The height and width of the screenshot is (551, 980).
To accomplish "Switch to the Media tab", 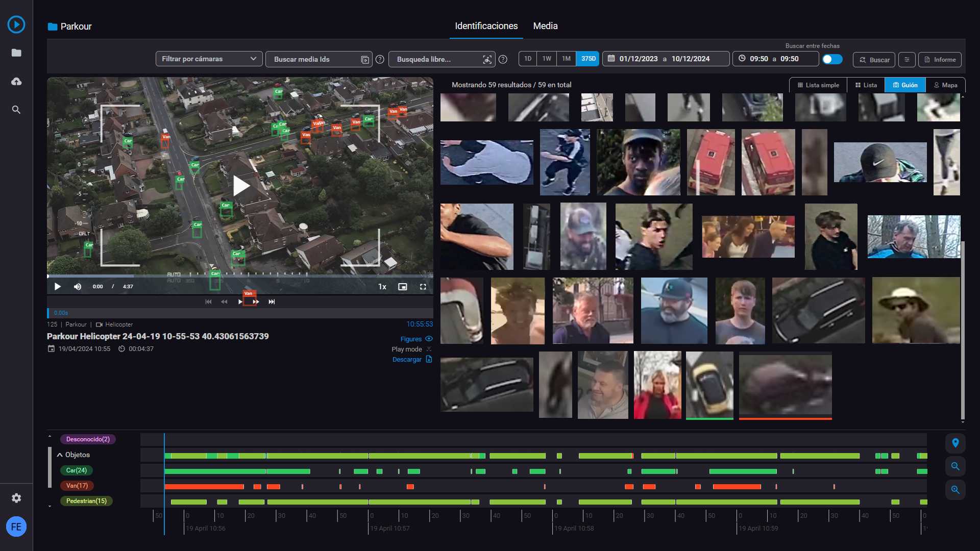I will tap(545, 26).
